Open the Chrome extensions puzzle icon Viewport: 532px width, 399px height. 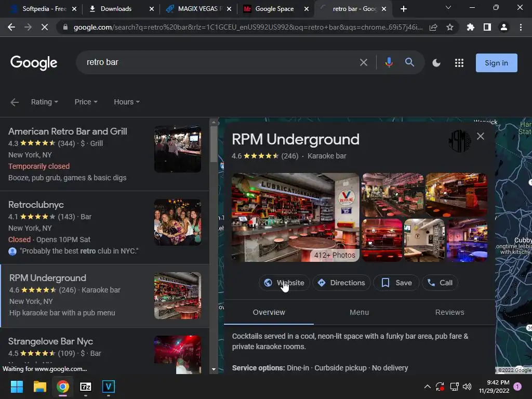tap(471, 27)
